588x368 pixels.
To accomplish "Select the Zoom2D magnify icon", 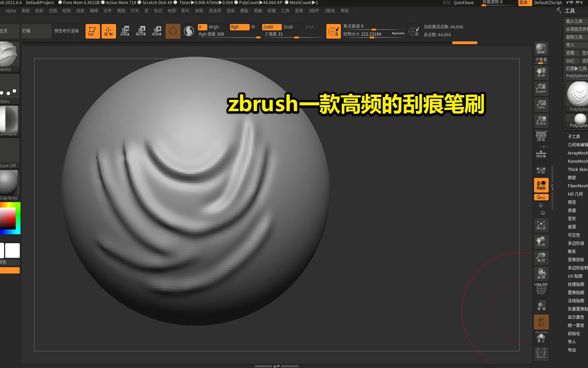I will click(541, 88).
